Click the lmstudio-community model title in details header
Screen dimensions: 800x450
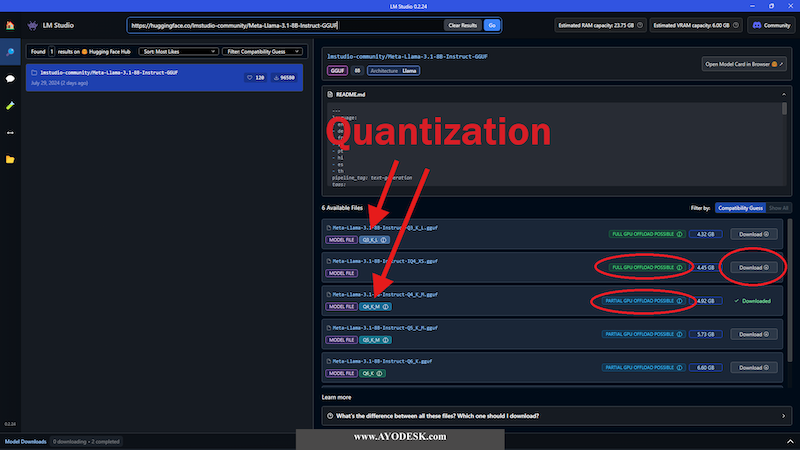[x=407, y=57]
